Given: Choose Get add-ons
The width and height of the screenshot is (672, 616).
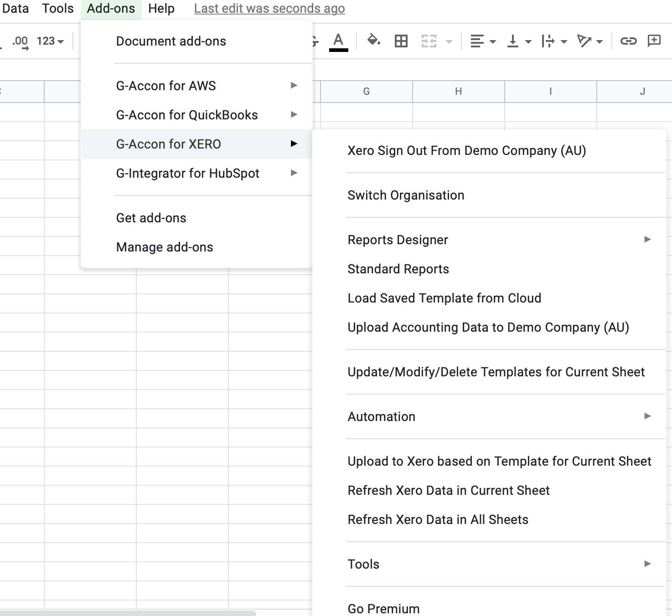Looking at the screenshot, I should coord(196,218).
